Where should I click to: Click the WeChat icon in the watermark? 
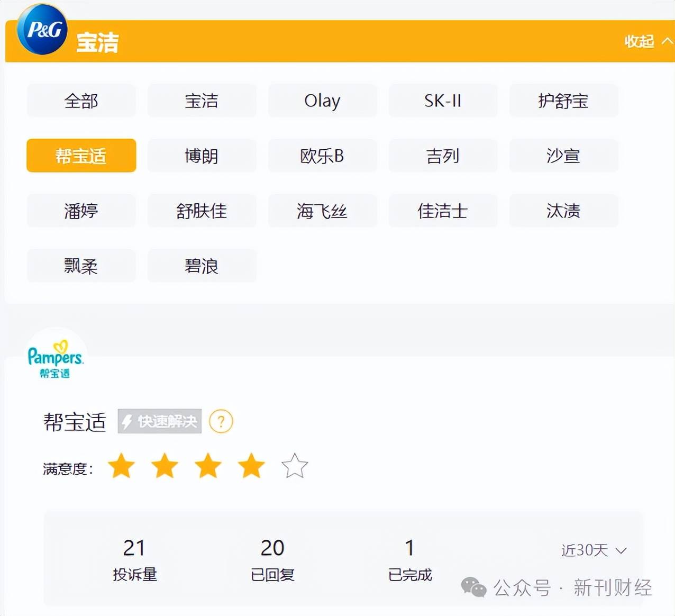tap(473, 587)
